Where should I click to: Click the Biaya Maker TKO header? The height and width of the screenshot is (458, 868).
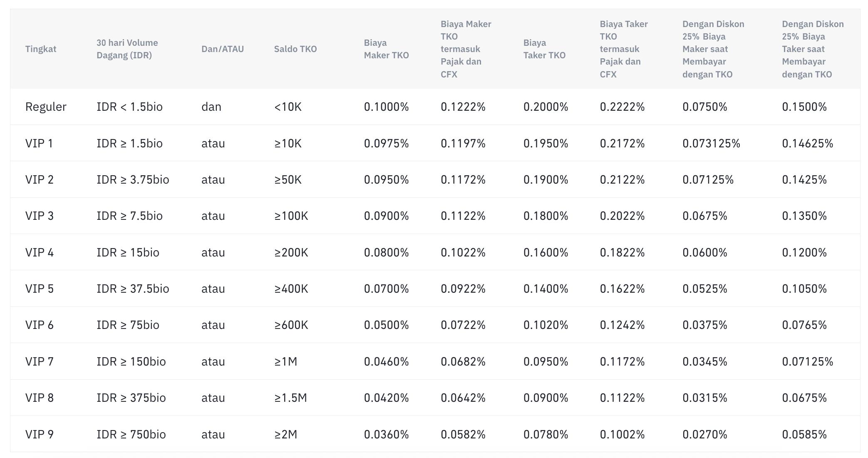point(386,49)
